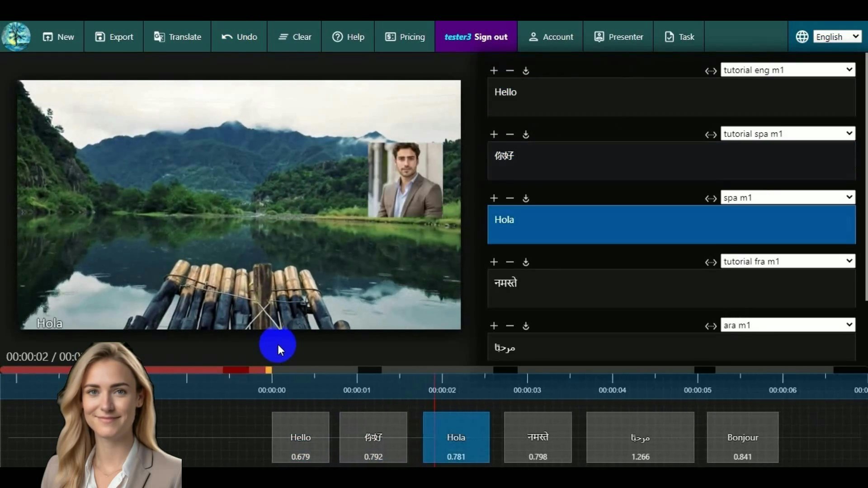The image size is (868, 488).
Task: Click the app logo in the top-left corner
Action: click(16, 37)
